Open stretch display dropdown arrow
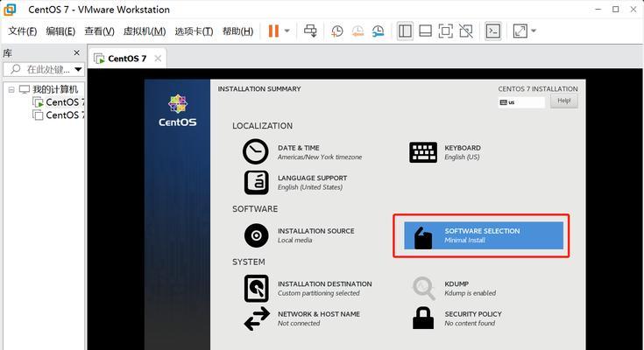 coord(534,31)
